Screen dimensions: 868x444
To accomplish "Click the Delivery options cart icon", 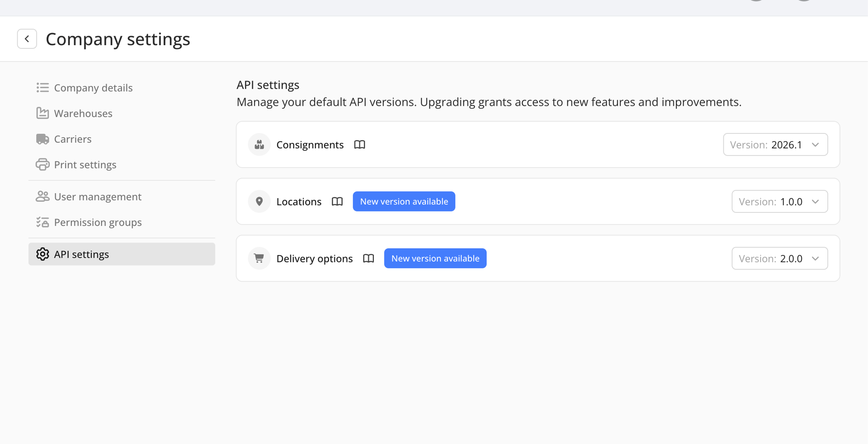I will (x=259, y=259).
